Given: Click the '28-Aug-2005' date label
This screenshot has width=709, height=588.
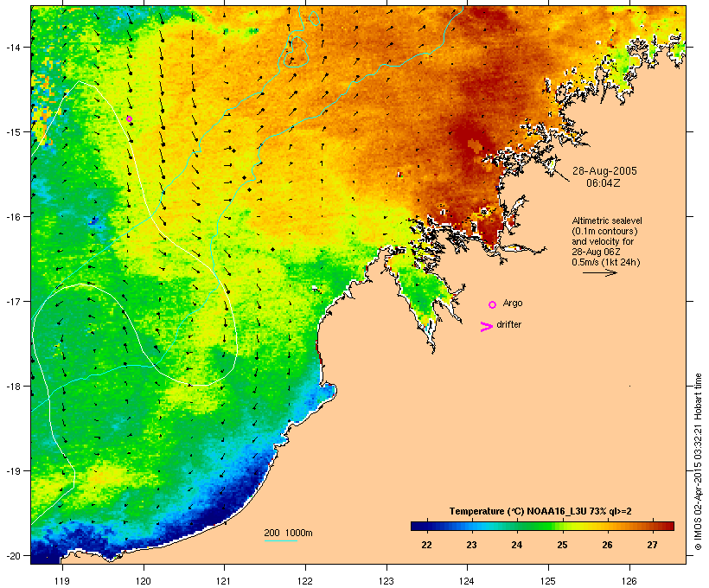Looking at the screenshot, I should click(x=604, y=171).
